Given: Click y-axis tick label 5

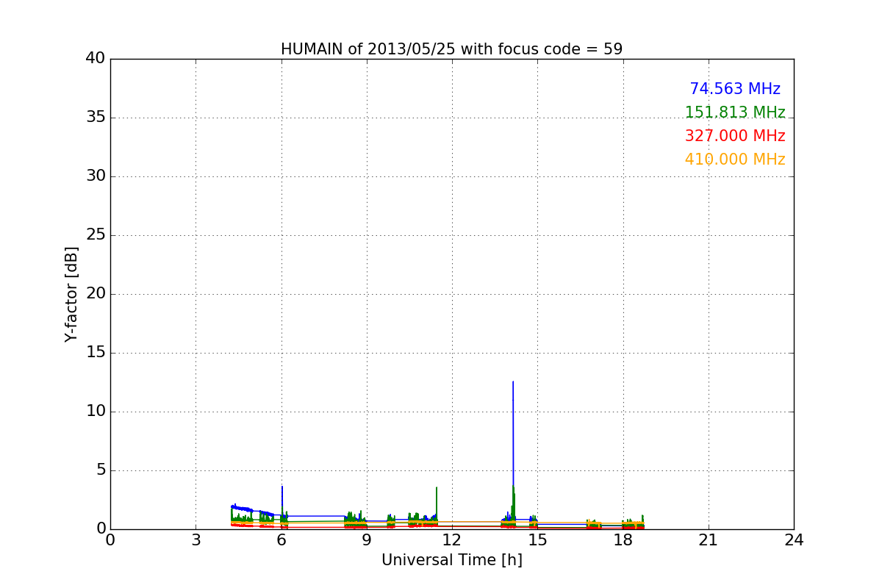Looking at the screenshot, I should [100, 470].
